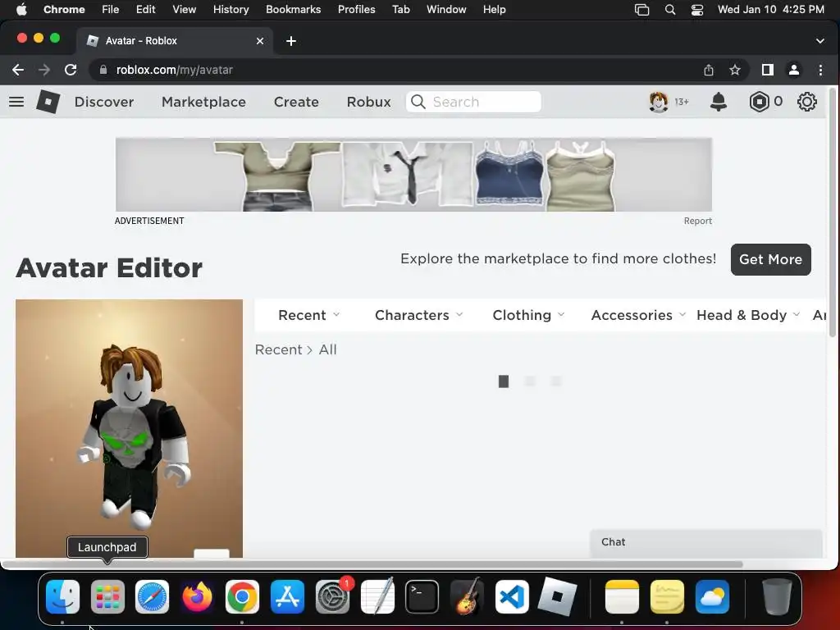Open the Roblox settings gear
Viewport: 840px width, 630px height.
[807, 102]
